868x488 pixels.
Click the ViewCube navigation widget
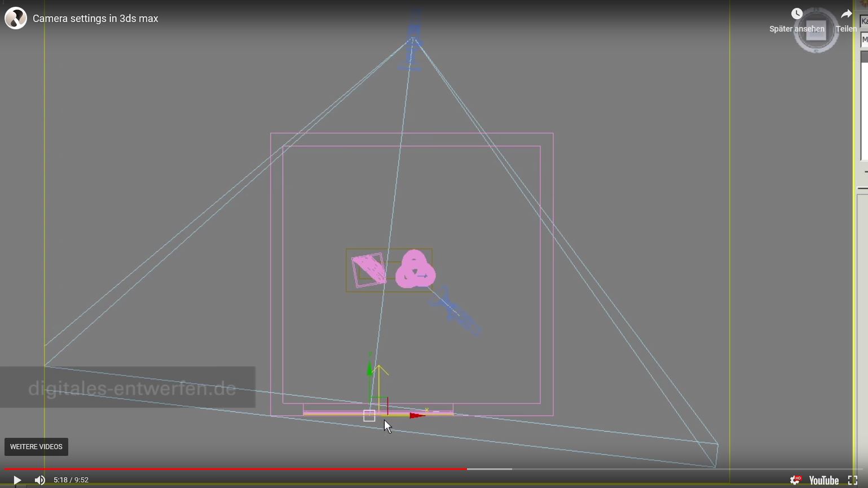tap(816, 30)
